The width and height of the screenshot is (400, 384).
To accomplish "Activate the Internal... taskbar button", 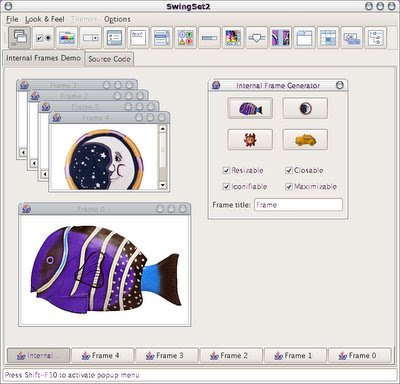I will [38, 356].
